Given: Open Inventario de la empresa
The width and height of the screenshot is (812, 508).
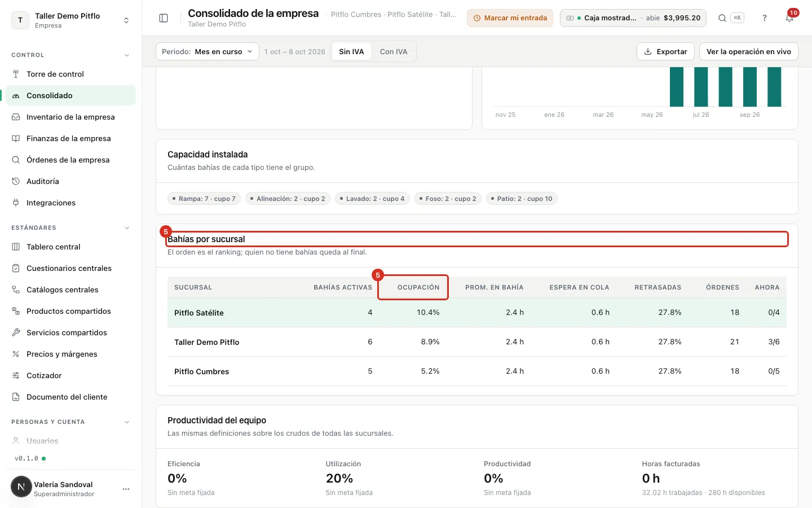Looking at the screenshot, I should (71, 117).
